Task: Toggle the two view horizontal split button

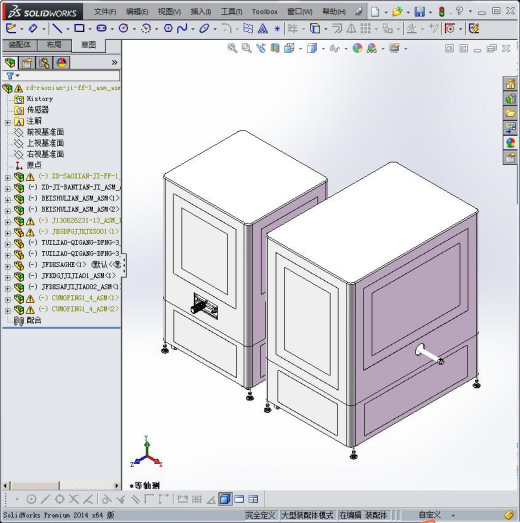Action: [239, 499]
